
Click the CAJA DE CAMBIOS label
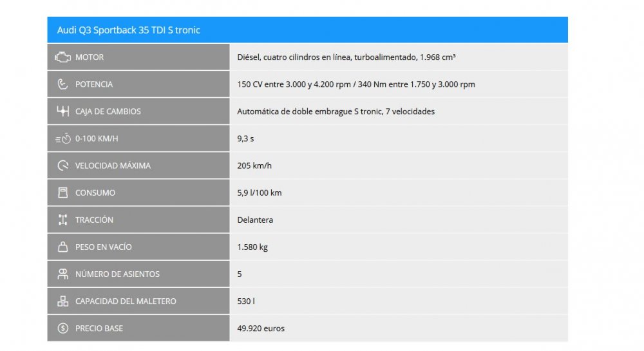coord(108,111)
